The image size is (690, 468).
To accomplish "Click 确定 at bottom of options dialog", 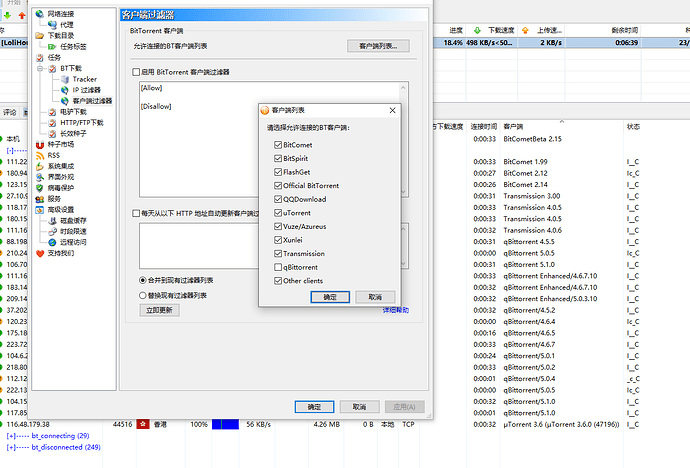I will tap(314, 407).
